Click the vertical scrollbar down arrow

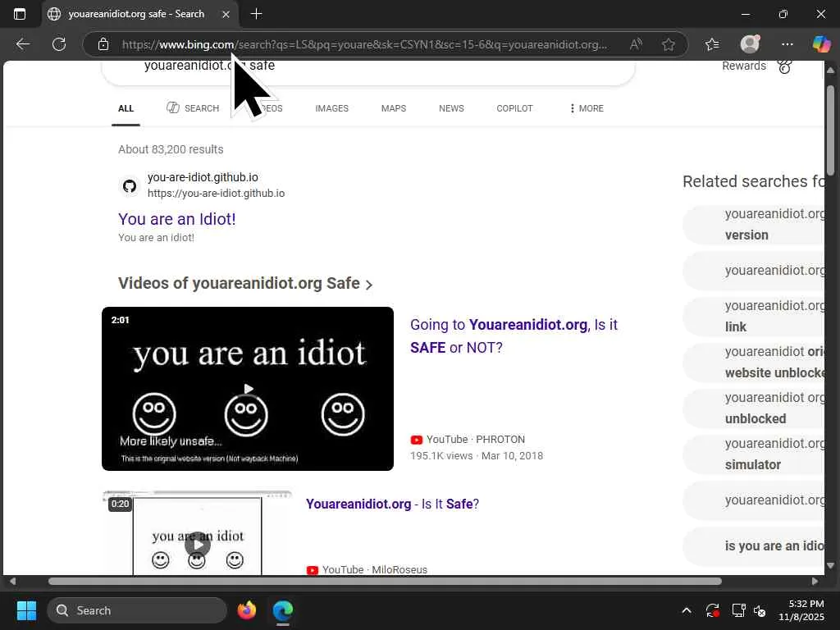pos(830,565)
